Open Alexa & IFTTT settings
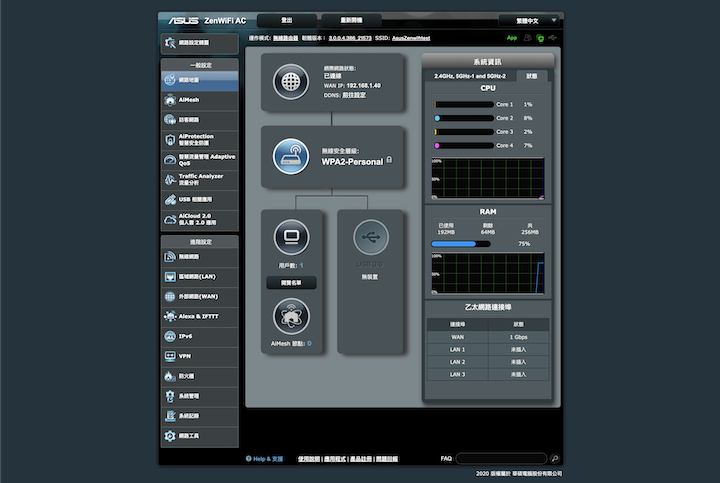Image resolution: width=720 pixels, height=483 pixels. 200,316
